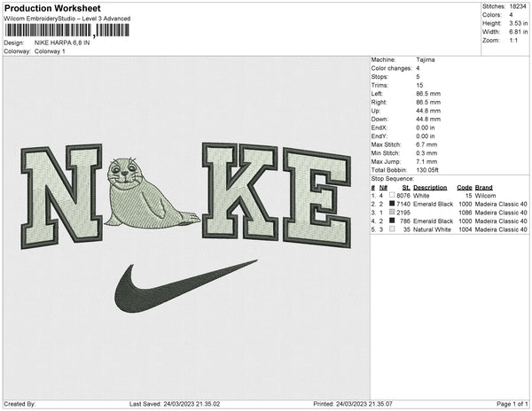
Task: Click the Height value '3.53 in'
Action: coord(519,23)
